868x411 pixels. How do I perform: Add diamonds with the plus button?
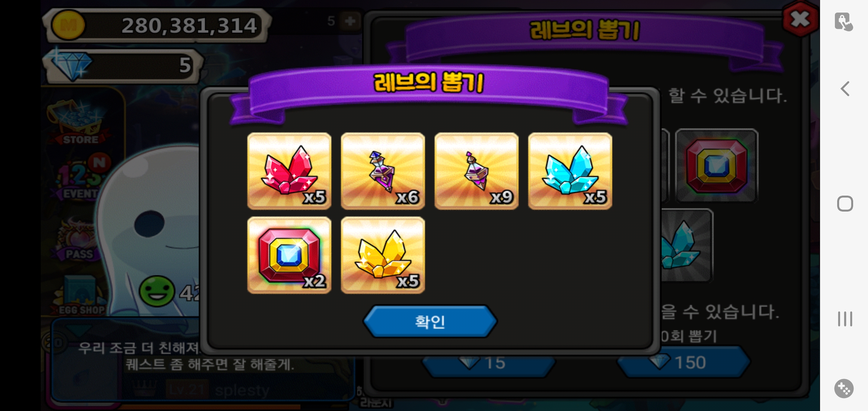point(350,21)
